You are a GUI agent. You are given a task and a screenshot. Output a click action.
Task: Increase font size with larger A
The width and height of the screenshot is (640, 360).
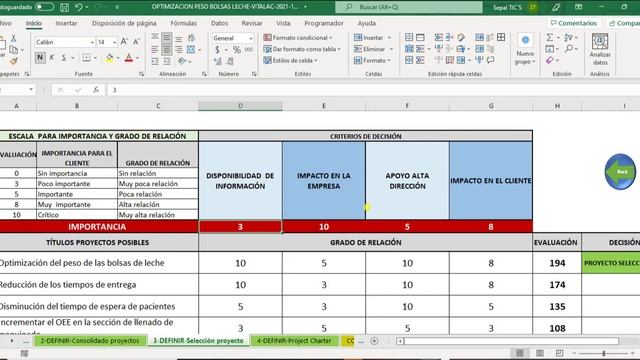(x=124, y=42)
